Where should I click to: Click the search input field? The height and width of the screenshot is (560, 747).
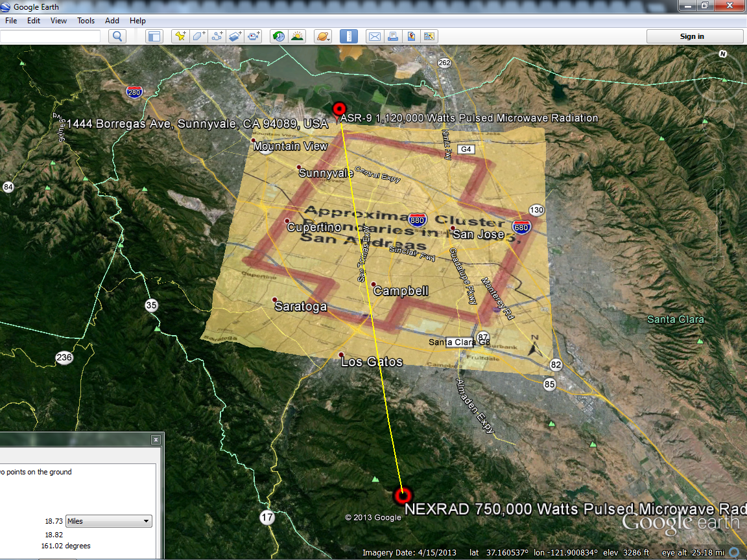pyautogui.click(x=50, y=36)
